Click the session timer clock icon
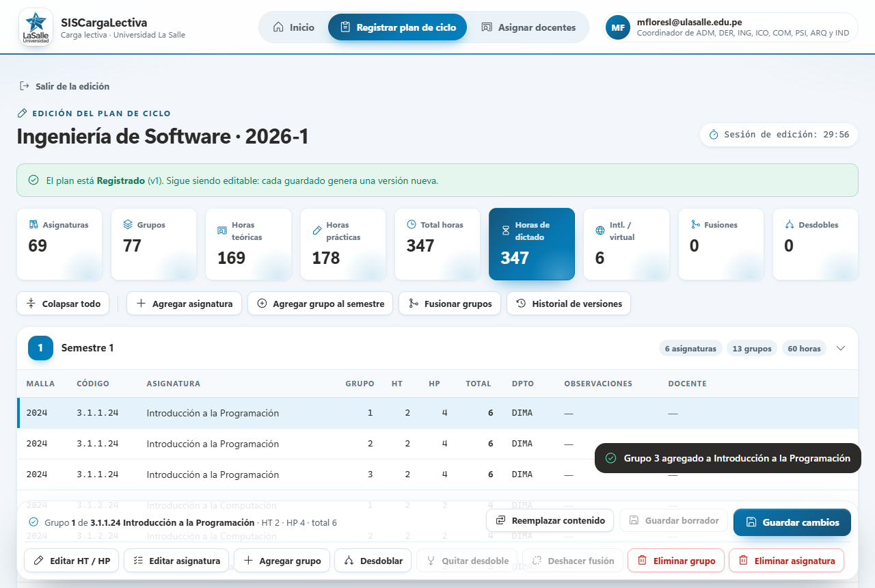The width and height of the screenshot is (875, 588). coord(714,135)
